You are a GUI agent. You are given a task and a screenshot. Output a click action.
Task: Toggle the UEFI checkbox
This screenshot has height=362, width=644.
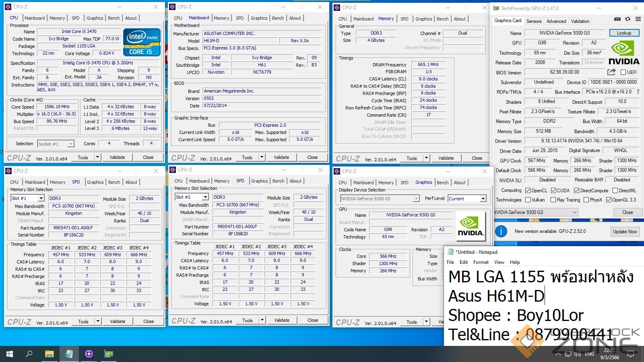[623, 72]
